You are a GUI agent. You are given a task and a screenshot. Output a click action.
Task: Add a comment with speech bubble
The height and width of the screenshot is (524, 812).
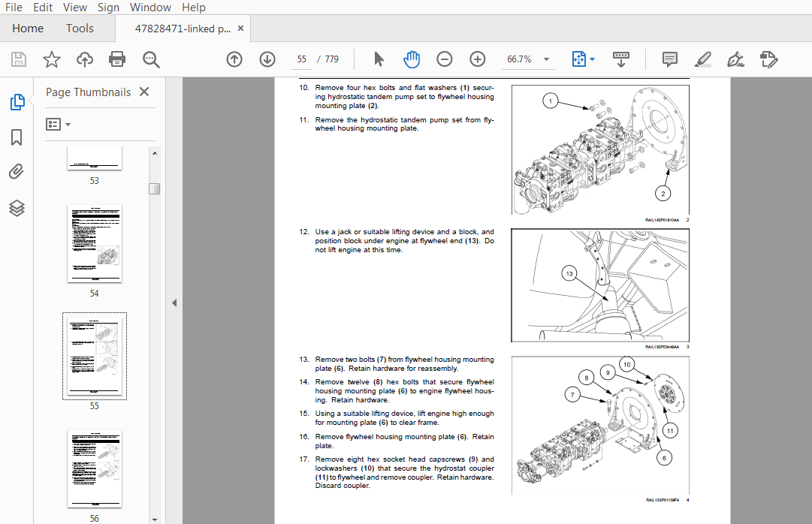pos(669,59)
